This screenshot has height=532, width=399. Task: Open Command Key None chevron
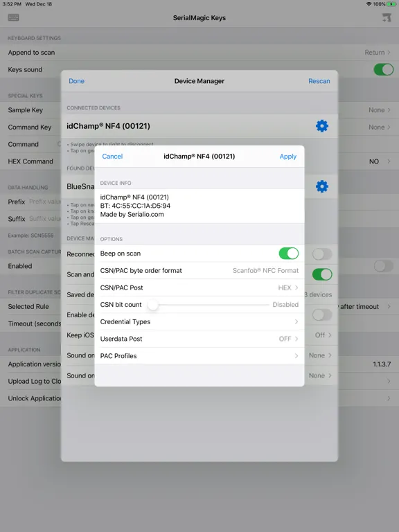[389, 127]
